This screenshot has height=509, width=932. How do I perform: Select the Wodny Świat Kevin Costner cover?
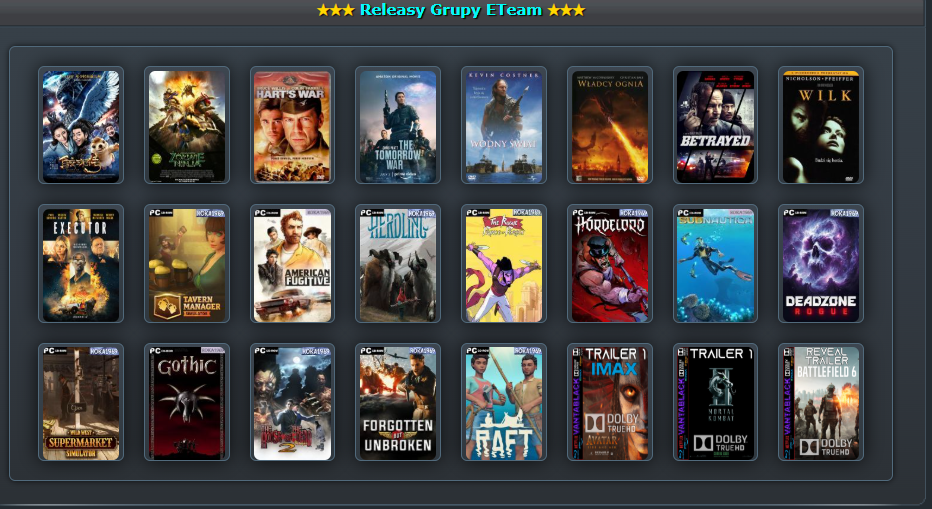click(x=503, y=125)
